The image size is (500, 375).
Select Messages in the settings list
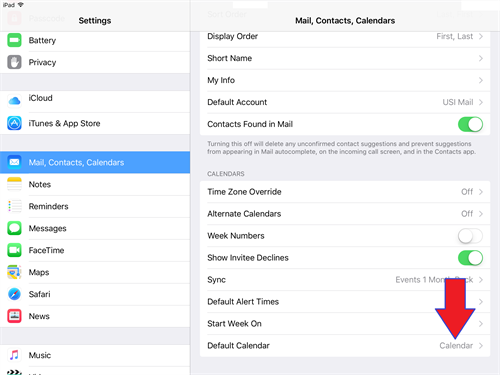point(95,228)
